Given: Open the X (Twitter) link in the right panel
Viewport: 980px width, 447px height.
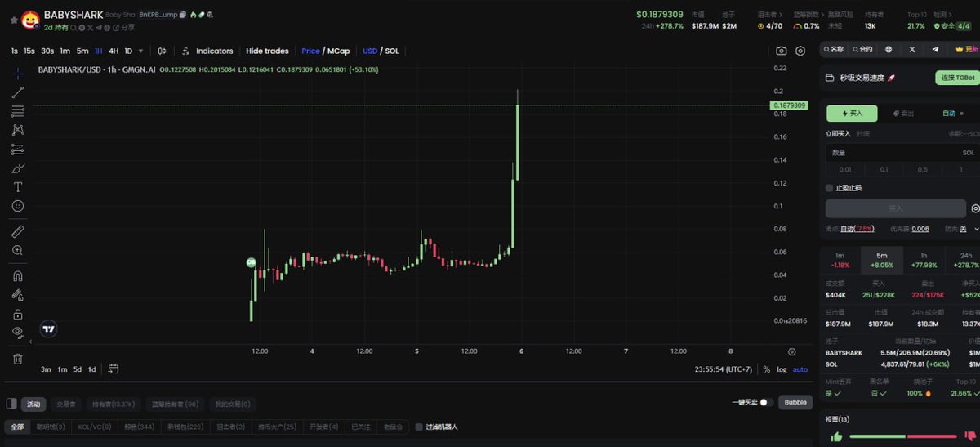Looking at the screenshot, I should pos(912,49).
